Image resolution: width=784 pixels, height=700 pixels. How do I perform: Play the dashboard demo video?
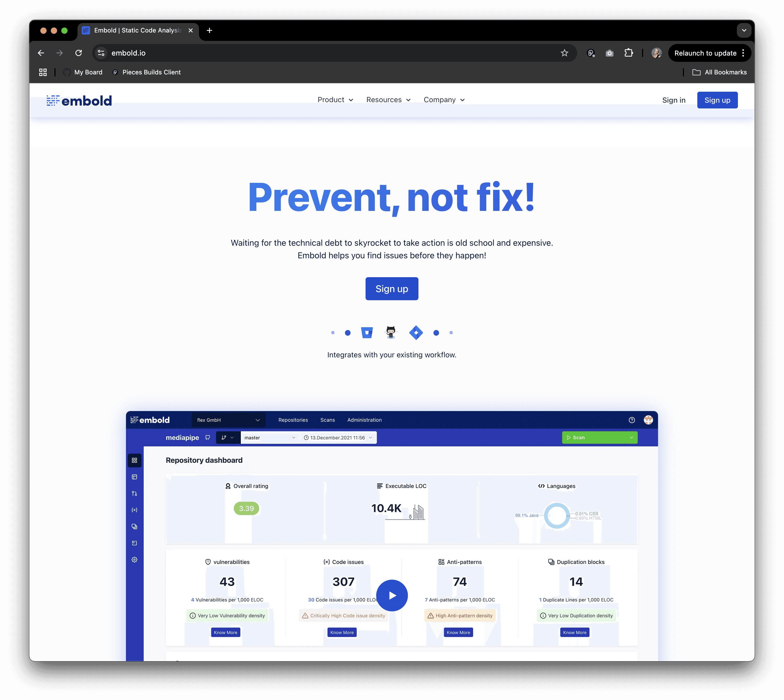click(x=392, y=595)
